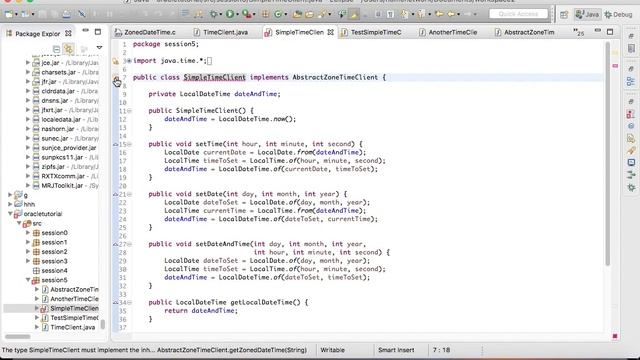
Task: Toggle Skip All Breakpoints icon
Action: click(82, 14)
